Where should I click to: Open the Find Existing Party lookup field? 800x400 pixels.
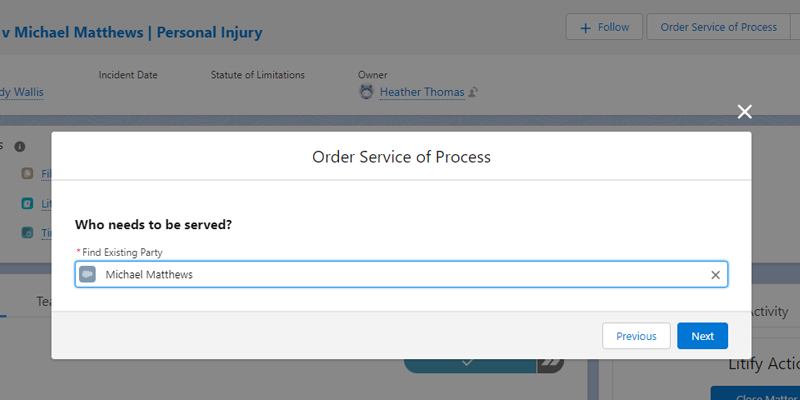(x=400, y=275)
